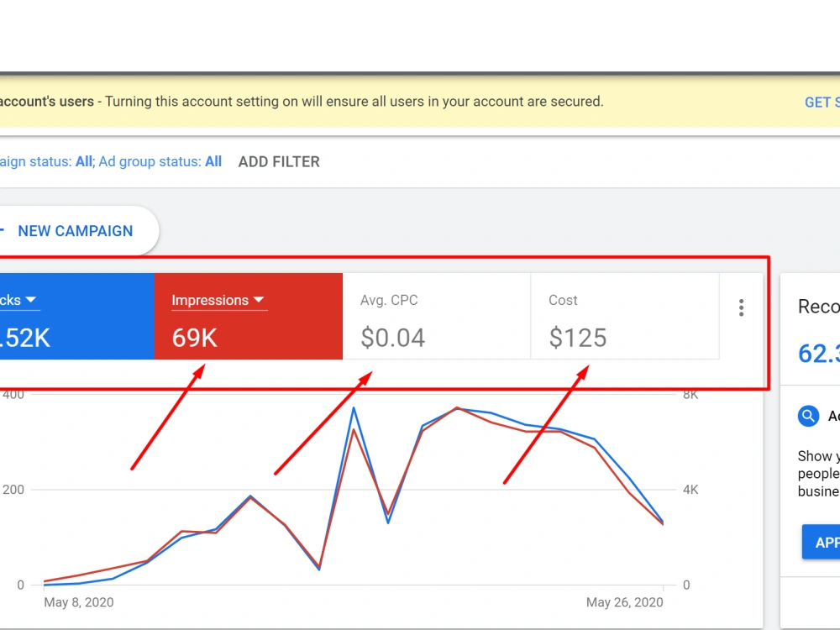Screen dimensions: 840x630
Task: Open the Impressions metric dropdown
Action: click(218, 301)
